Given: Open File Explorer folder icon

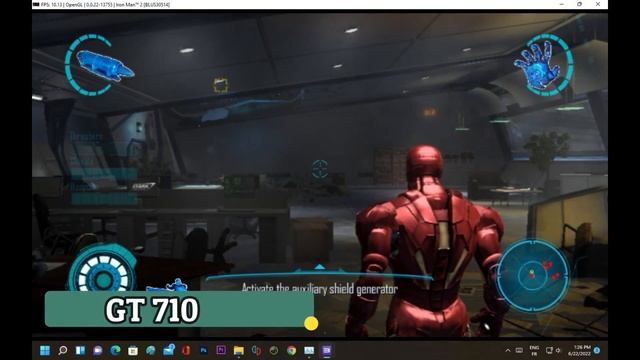Looking at the screenshot, I should point(239,350).
